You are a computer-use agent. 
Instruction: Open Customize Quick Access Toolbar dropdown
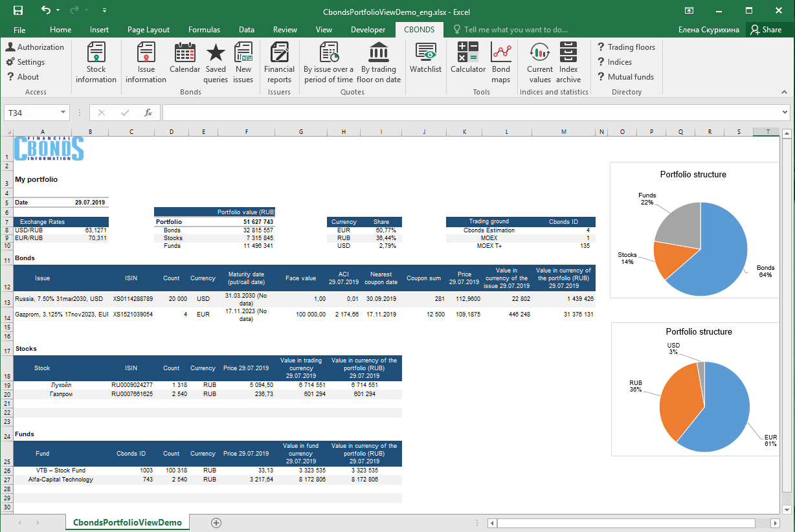click(x=104, y=10)
